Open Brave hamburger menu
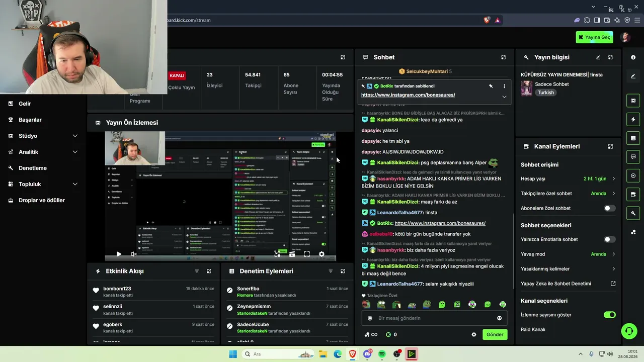Image resolution: width=644 pixels, height=362 pixels. click(x=637, y=20)
